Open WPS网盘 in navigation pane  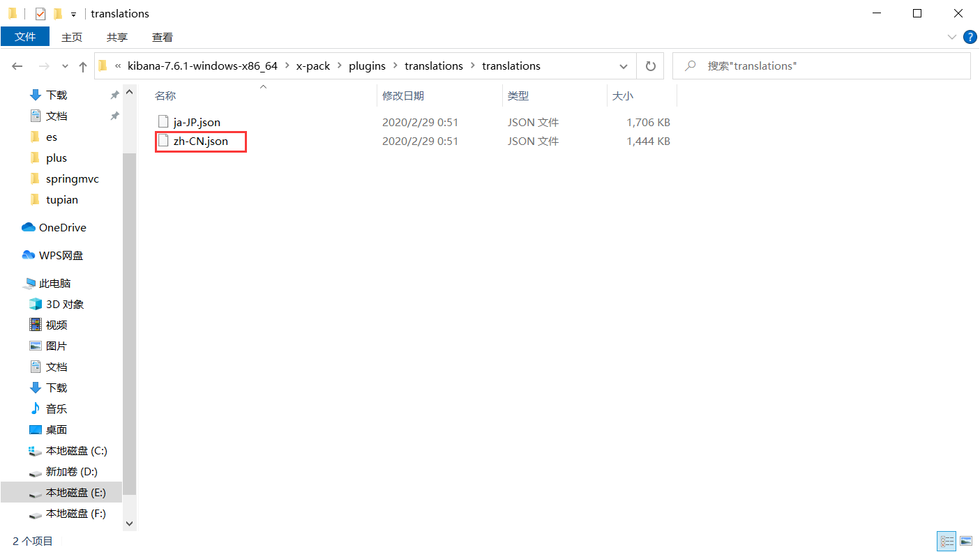click(61, 255)
